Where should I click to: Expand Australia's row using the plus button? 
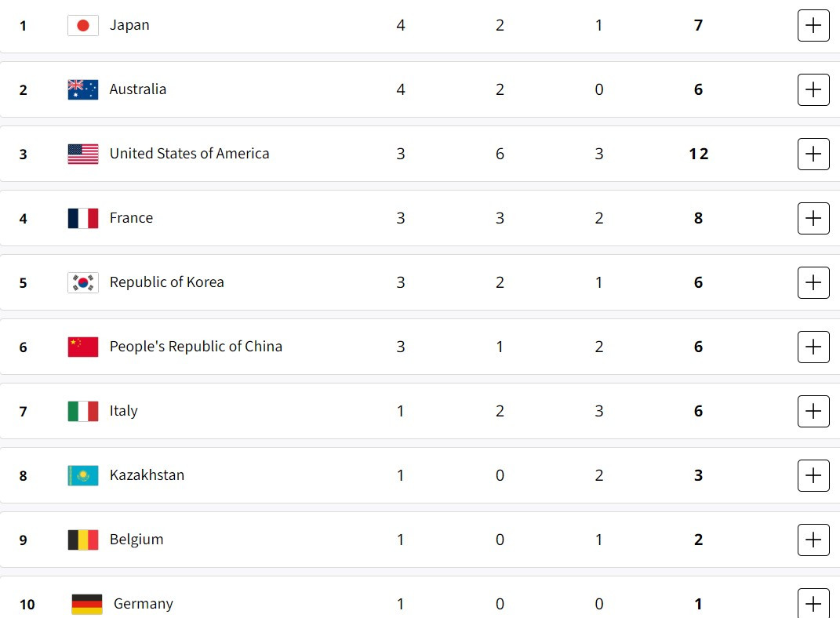click(x=813, y=89)
